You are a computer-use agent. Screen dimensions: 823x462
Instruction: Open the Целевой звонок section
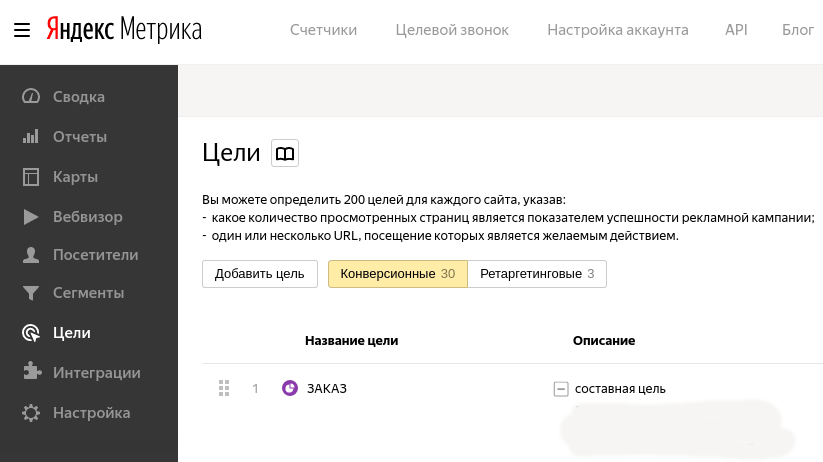pyautogui.click(x=452, y=30)
